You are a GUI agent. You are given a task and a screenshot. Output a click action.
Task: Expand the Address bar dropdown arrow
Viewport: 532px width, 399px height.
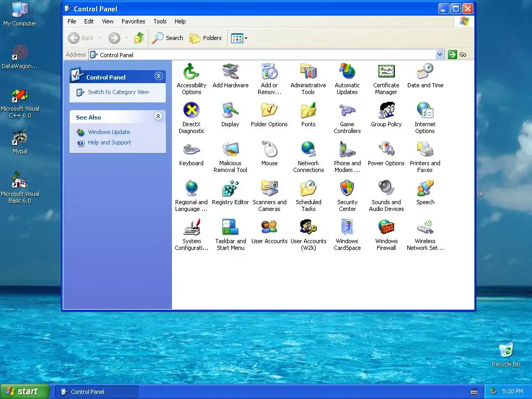[x=440, y=55]
